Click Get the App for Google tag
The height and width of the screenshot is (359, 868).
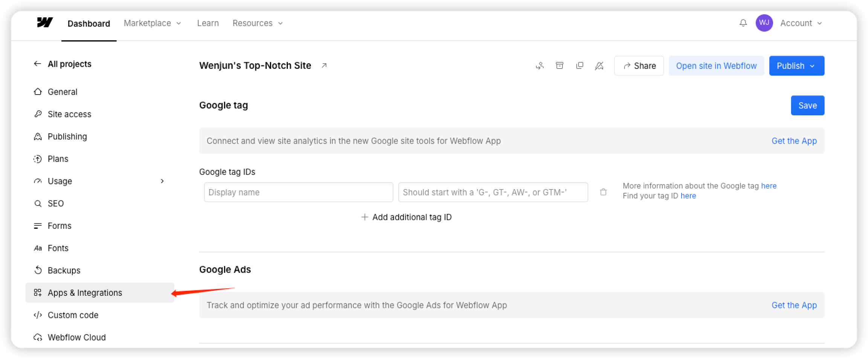[x=794, y=141]
